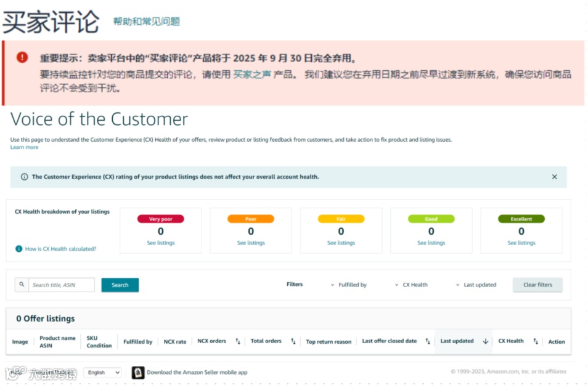Open the 帮助和常见问题 help link

147,22
